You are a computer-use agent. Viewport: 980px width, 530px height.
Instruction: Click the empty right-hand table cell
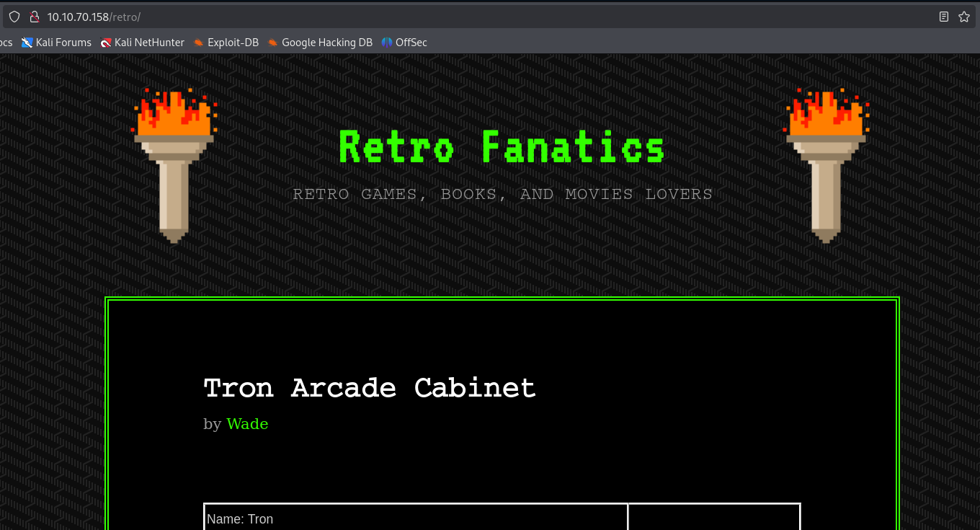click(714, 518)
